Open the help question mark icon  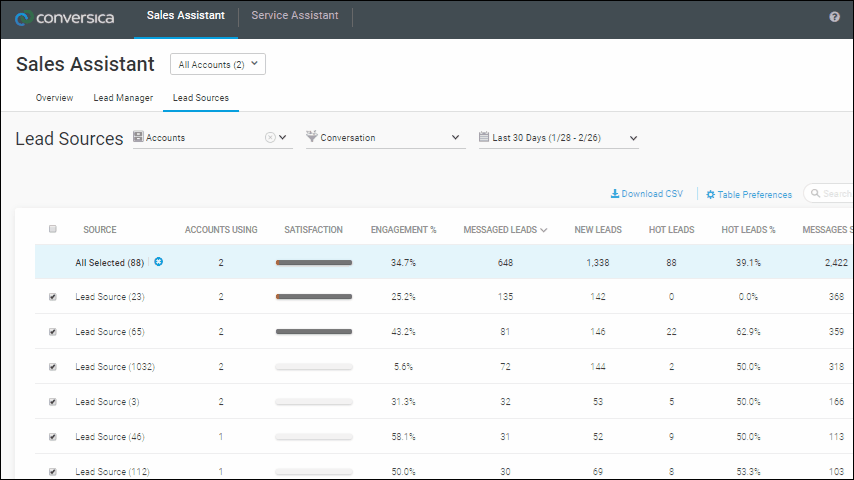tap(834, 17)
